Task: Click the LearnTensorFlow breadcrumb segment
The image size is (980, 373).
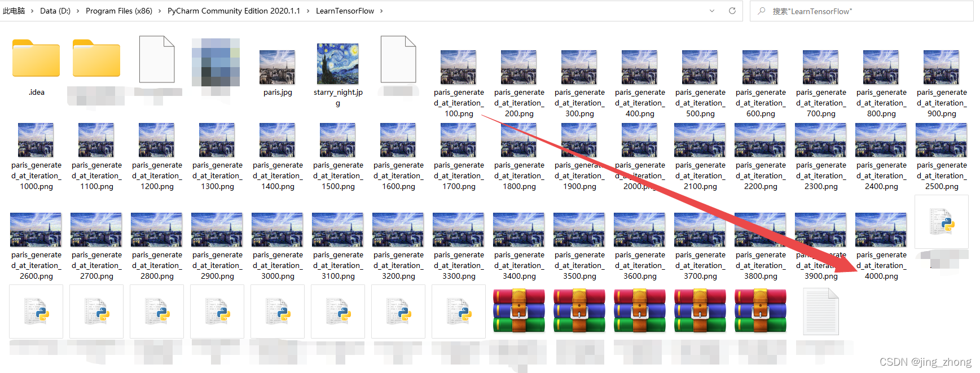Action: pos(345,11)
